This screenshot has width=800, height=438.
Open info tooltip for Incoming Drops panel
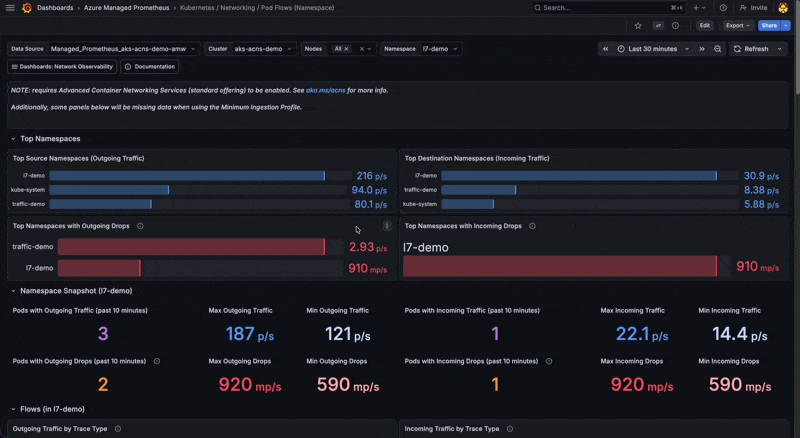532,226
